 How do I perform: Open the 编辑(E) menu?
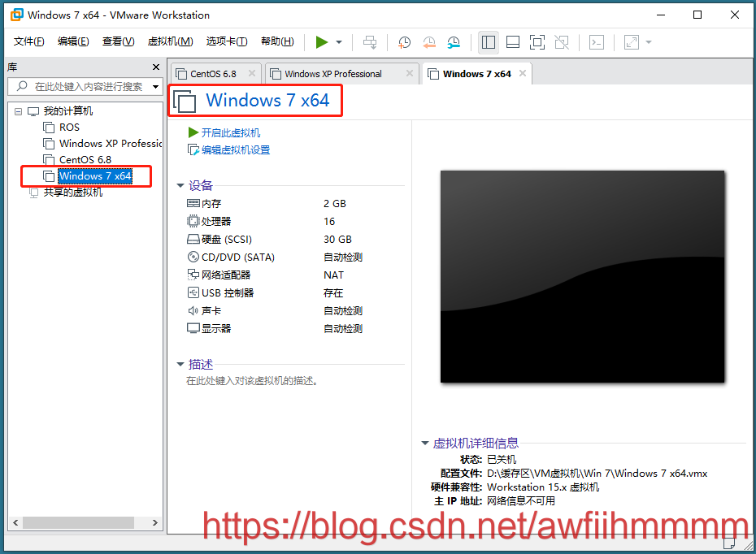(73, 41)
